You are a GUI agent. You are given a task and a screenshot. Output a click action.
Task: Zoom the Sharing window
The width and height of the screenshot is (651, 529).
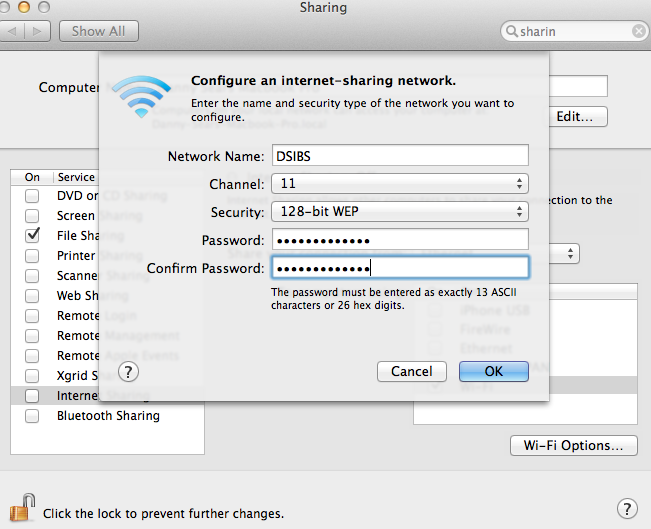tap(44, 7)
